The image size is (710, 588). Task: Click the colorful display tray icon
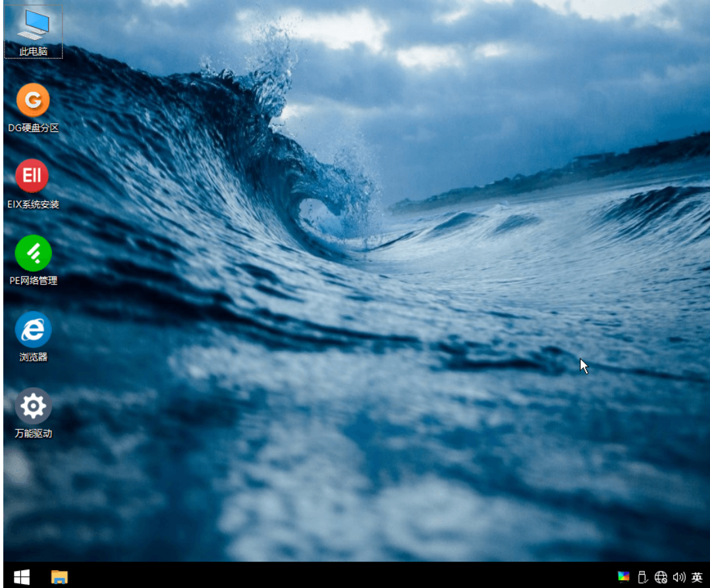tap(624, 577)
